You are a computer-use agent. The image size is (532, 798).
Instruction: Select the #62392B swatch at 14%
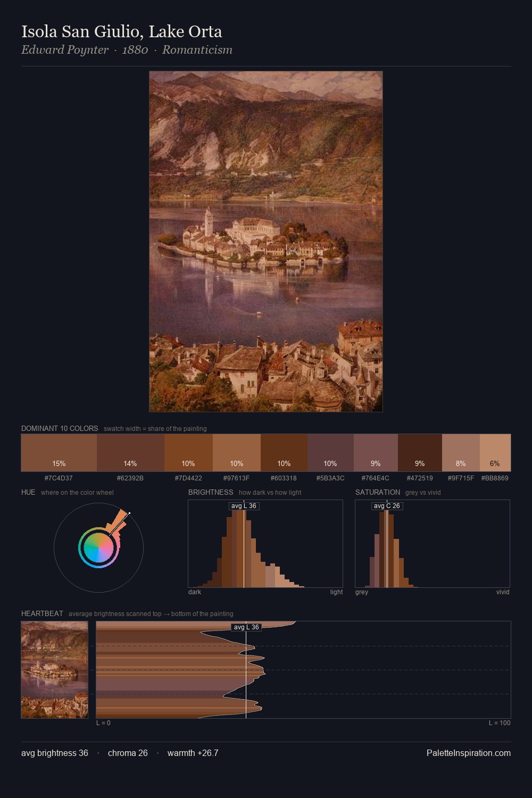[x=130, y=453]
